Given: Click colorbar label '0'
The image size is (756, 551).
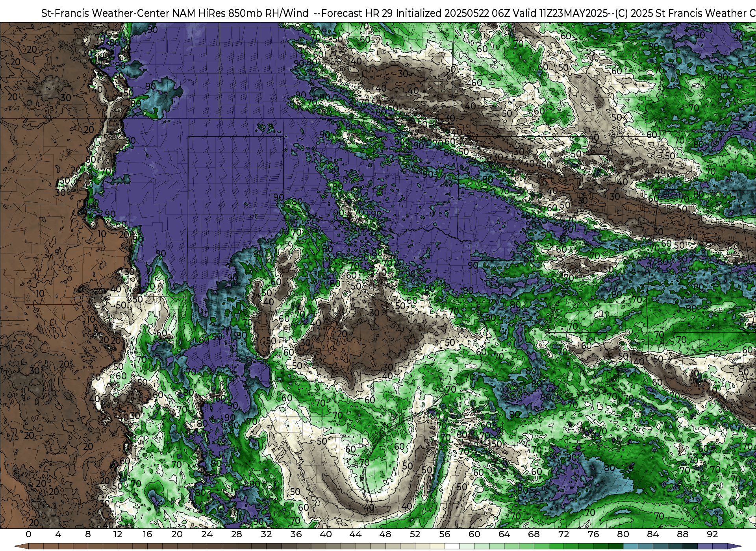Looking at the screenshot, I should [x=28, y=534].
